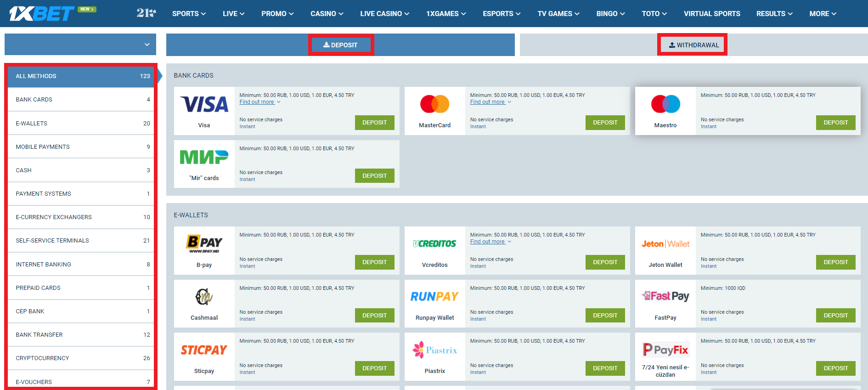
Task: Click the Mir cards logo
Action: coord(204,157)
